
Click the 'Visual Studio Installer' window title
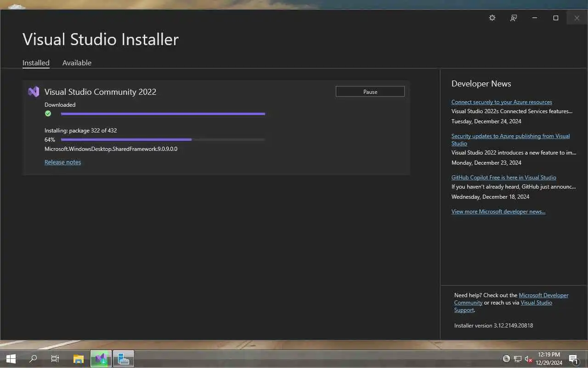click(x=101, y=39)
